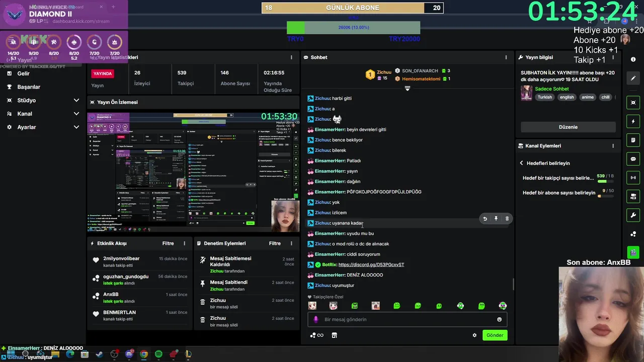Click 2milyonvolibear activity entry
The width and height of the screenshot is (644, 362).
click(x=139, y=261)
